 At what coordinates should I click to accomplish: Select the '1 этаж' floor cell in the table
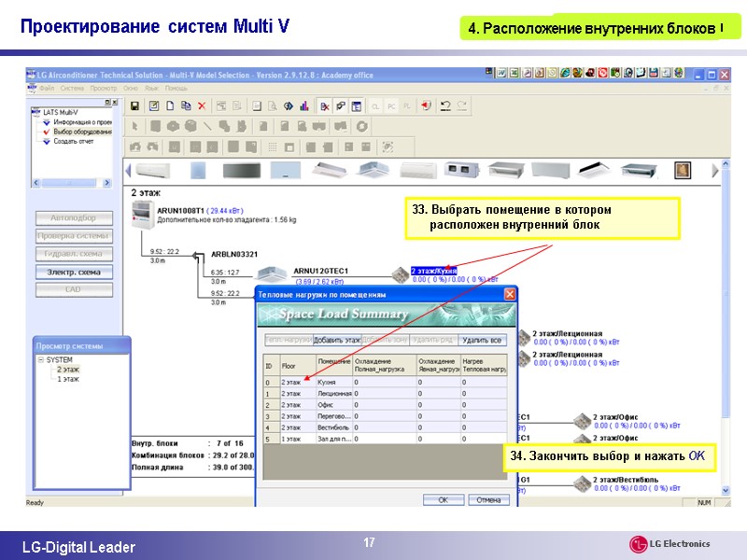298,439
